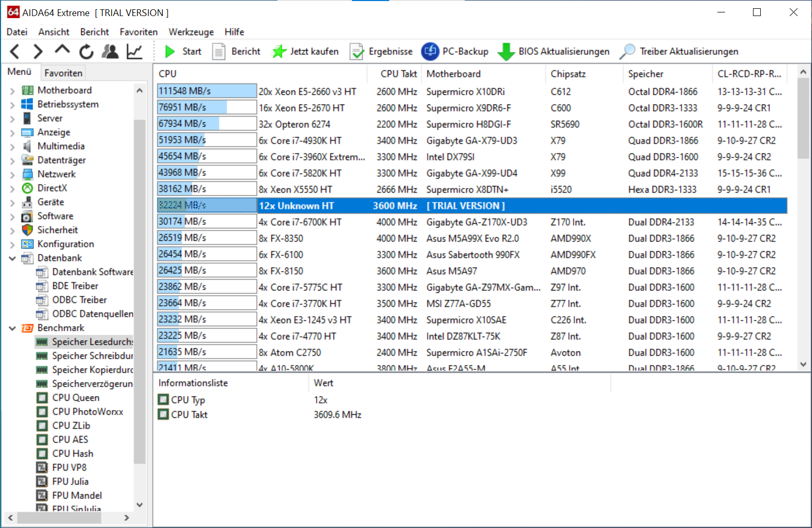
Task: Click the user accounts toolbar icon
Action: (x=110, y=51)
